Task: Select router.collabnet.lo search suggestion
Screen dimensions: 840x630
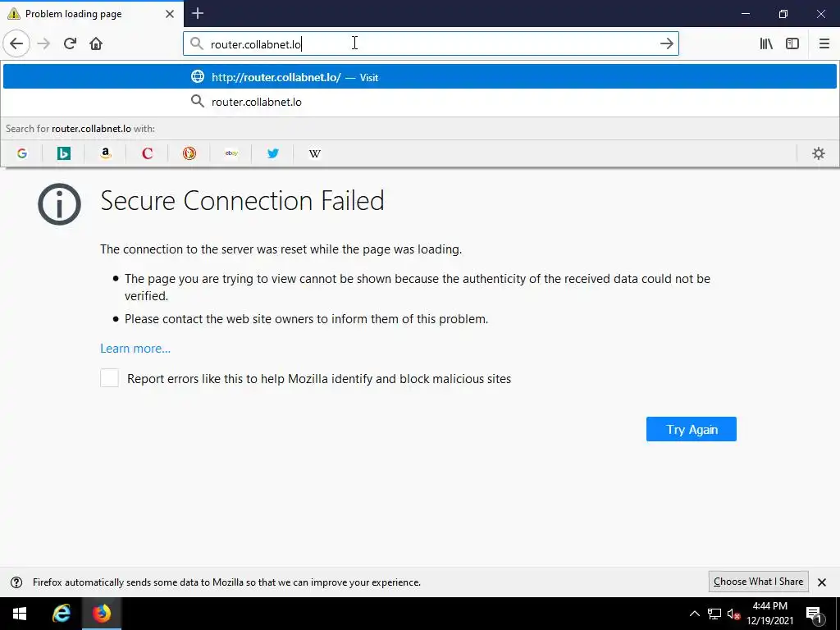Action: coord(257,102)
